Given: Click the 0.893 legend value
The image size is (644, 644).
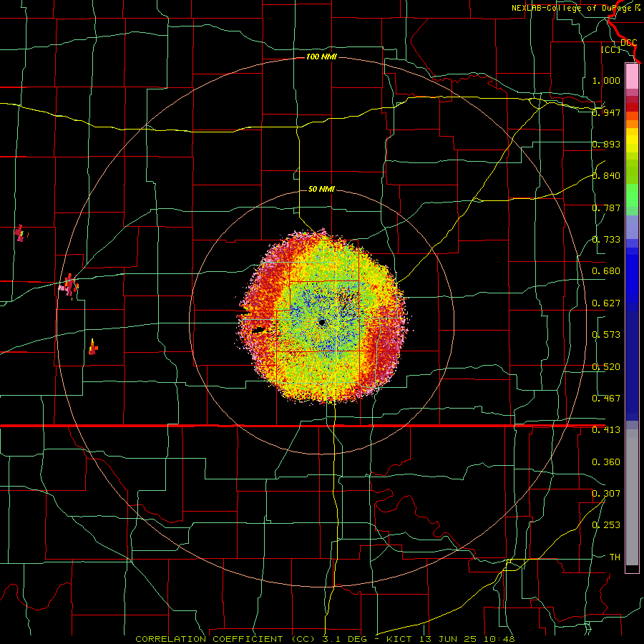Looking at the screenshot, I should point(606,144).
